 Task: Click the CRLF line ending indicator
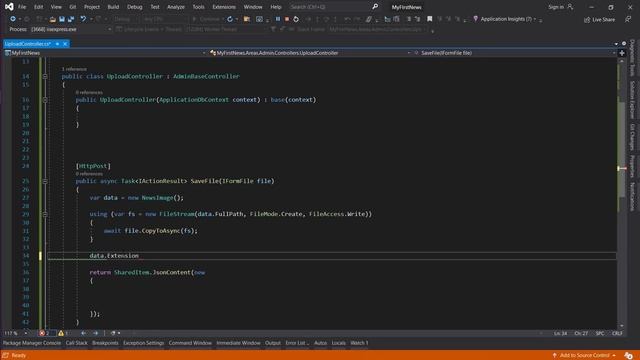(617, 333)
